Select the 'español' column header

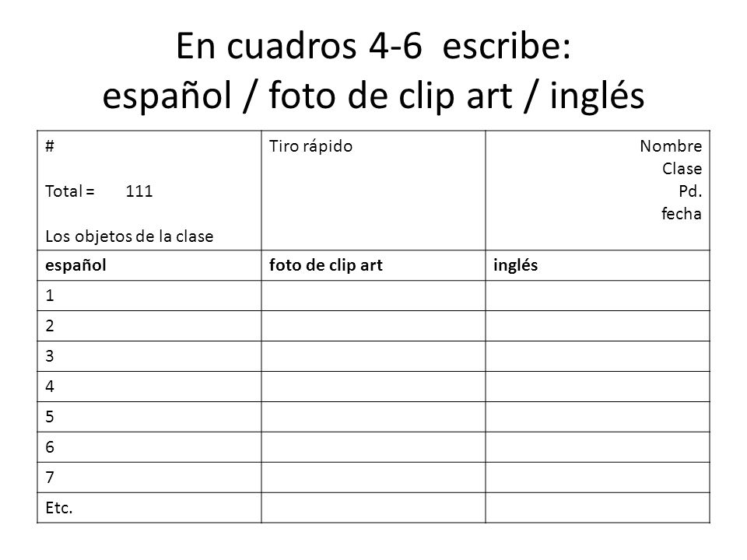149,265
